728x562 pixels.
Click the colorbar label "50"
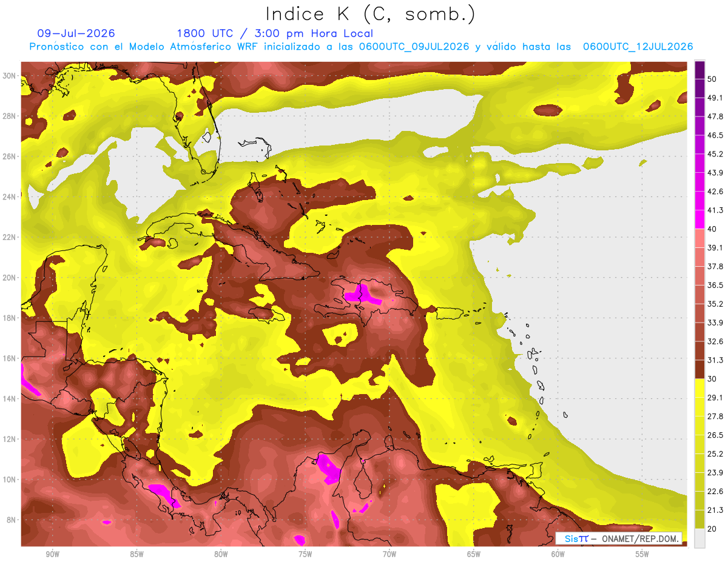point(713,79)
